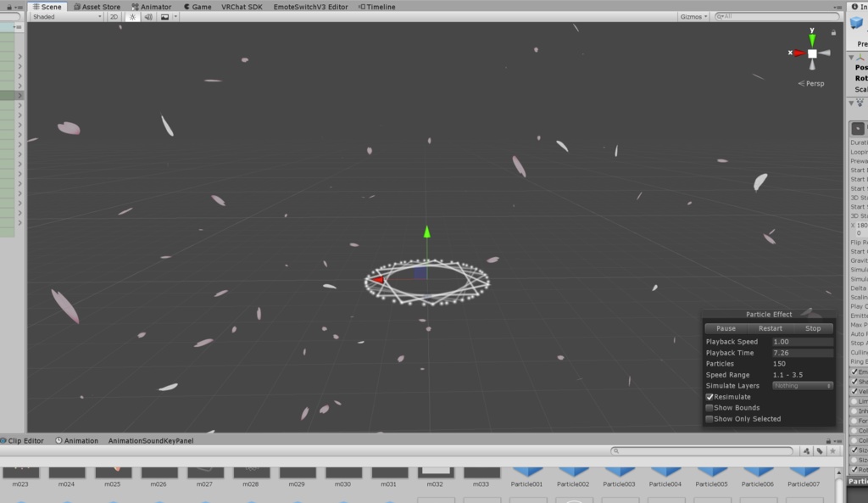Click red X move arrow handle
This screenshot has height=503, width=868.
click(377, 280)
